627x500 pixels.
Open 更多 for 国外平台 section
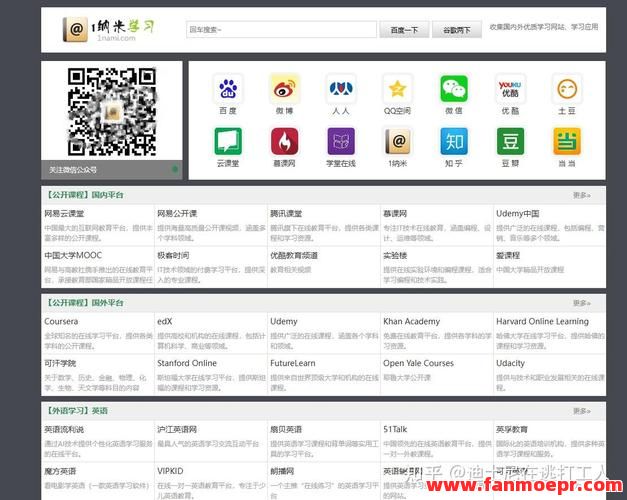click(581, 303)
